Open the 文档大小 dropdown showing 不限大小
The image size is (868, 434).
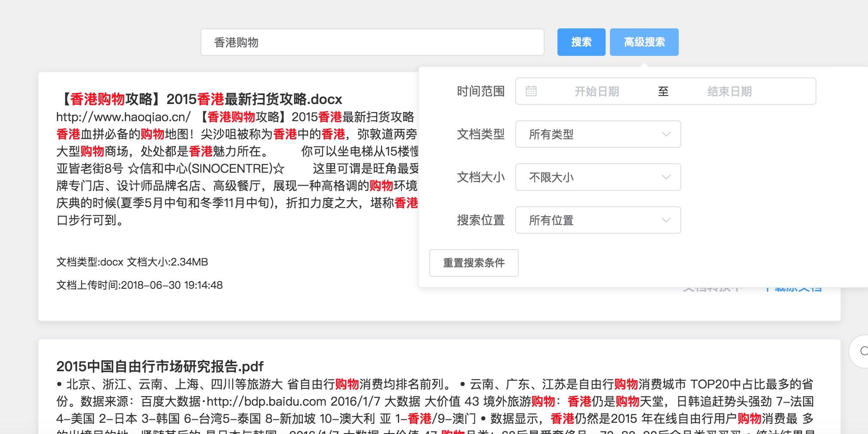point(598,177)
